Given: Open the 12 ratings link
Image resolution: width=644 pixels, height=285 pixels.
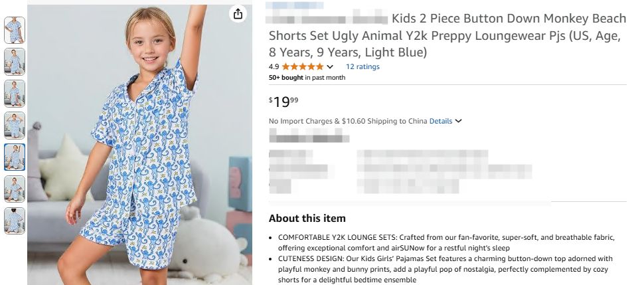Looking at the screenshot, I should click(362, 66).
